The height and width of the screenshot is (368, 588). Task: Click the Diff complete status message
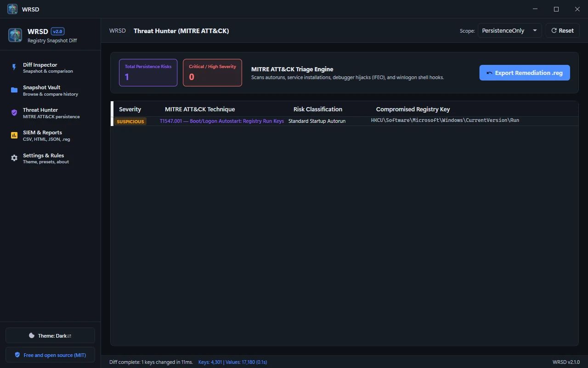[151, 362]
